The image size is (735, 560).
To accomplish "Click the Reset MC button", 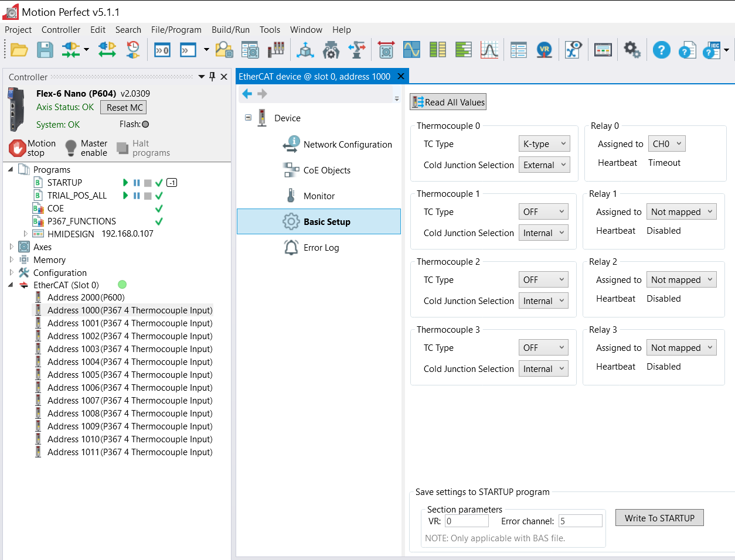I will [124, 108].
